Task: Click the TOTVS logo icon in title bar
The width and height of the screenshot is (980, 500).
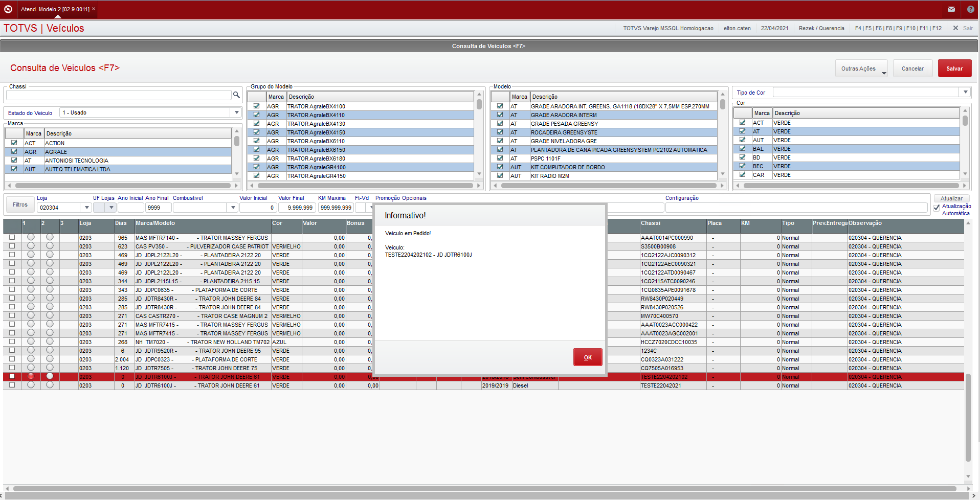Action: [x=8, y=9]
